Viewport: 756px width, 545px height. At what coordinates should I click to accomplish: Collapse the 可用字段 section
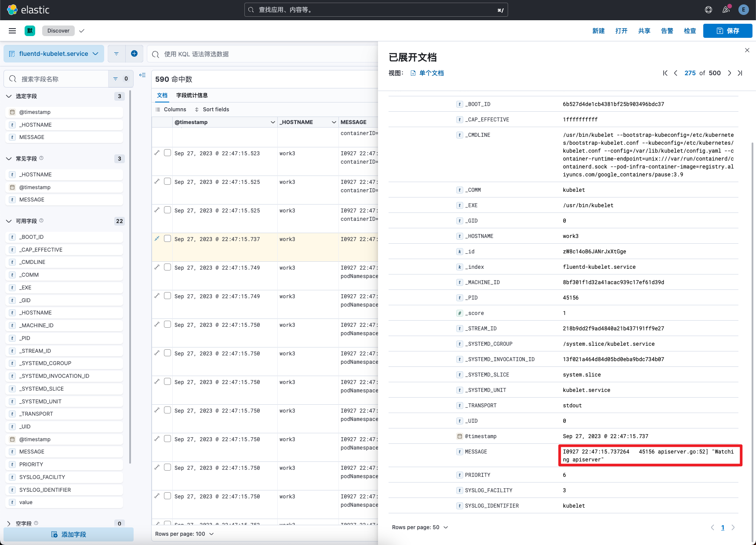pos(9,221)
